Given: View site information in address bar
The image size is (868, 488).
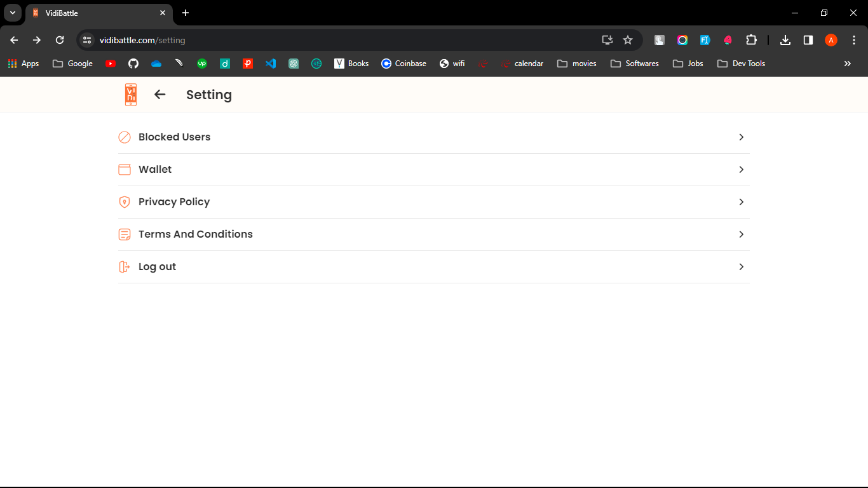Looking at the screenshot, I should [x=87, y=40].
